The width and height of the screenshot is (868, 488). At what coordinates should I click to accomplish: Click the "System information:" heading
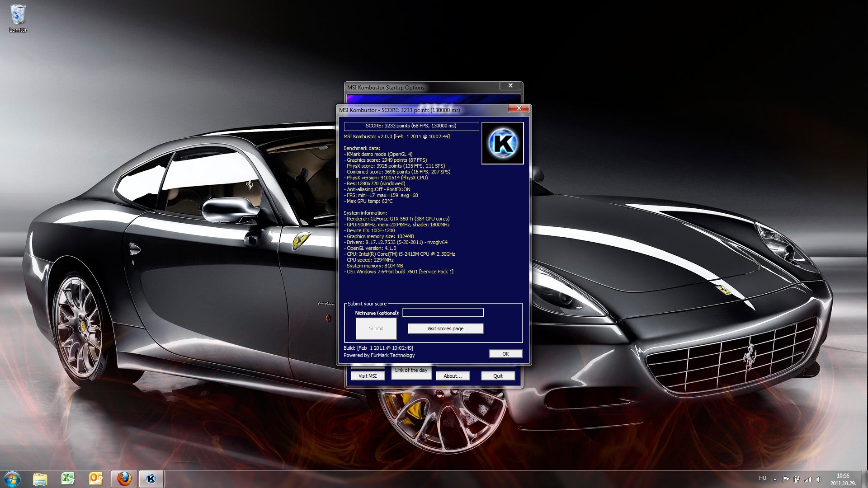coord(365,213)
